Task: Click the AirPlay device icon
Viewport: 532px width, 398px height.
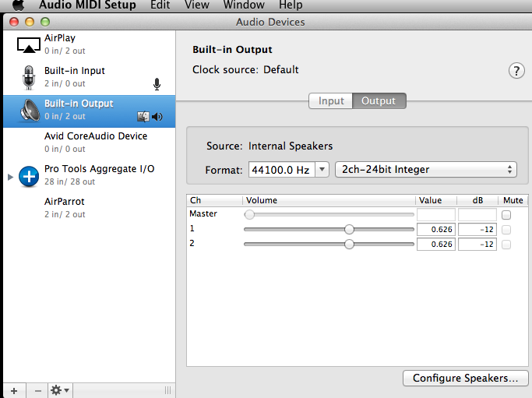Action: (x=29, y=45)
